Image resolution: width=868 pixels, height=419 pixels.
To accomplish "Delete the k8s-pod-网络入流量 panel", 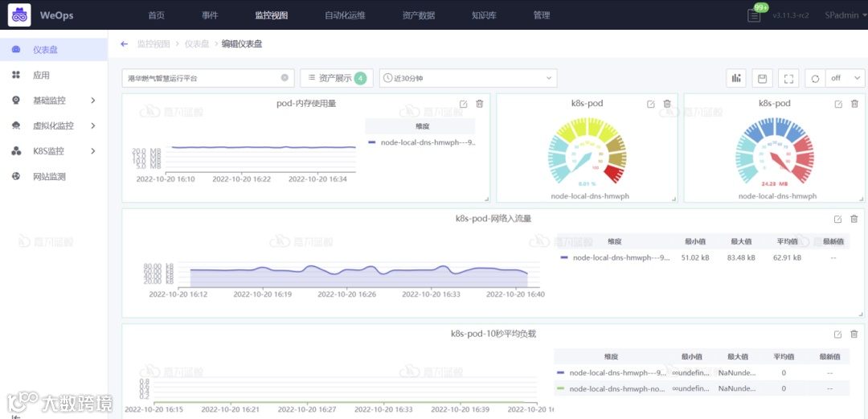I will point(854,219).
